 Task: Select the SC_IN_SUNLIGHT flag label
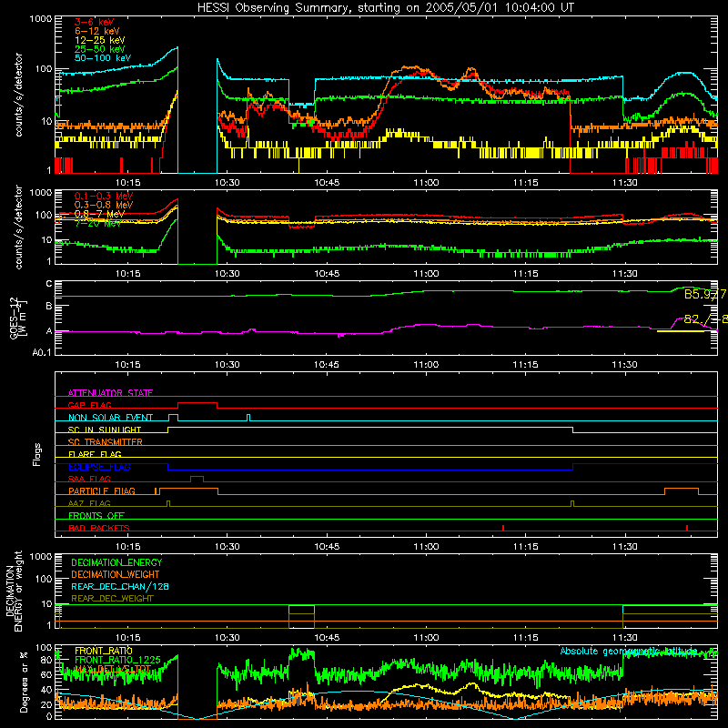click(105, 430)
